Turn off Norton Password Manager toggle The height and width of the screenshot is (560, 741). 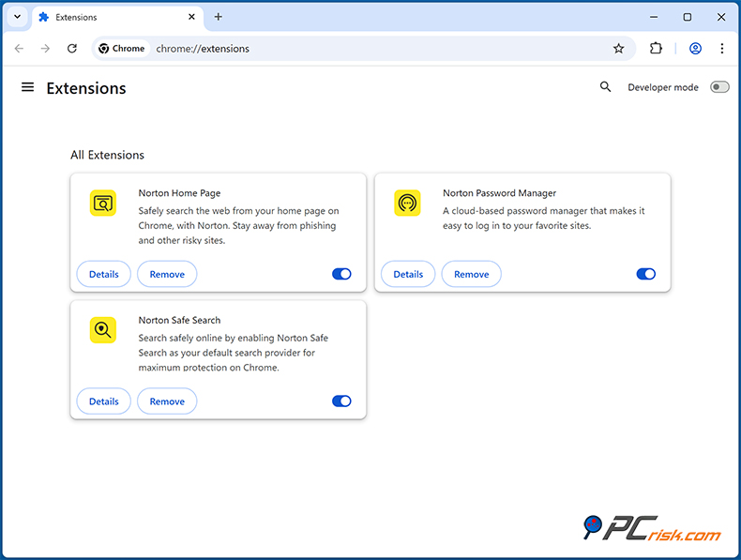point(645,274)
